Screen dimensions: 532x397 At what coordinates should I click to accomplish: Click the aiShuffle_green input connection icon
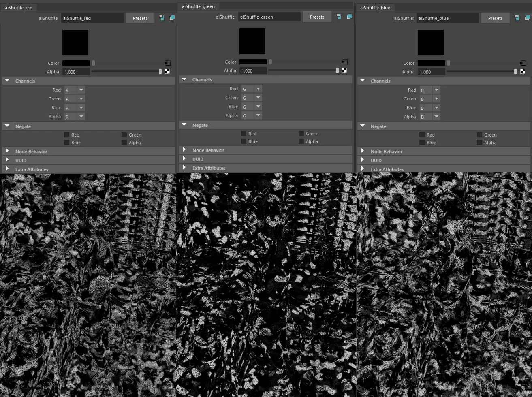[339, 17]
